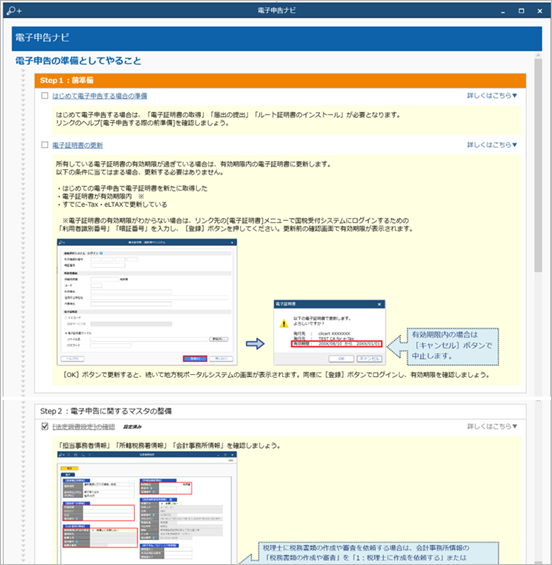This screenshot has width=552, height=565.
Task: Click the scrollbar up arrow at top
Action: pos(538,55)
